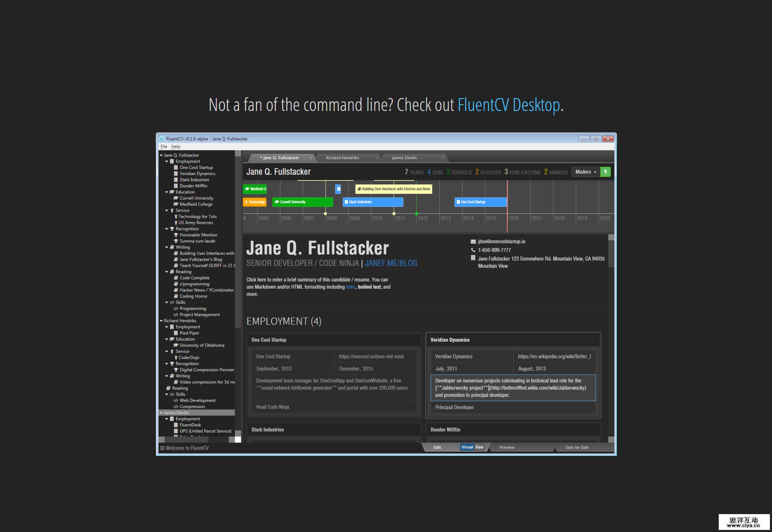Collapse the Richard Hendriks tree node
Screen dimensions: 772x532
click(x=161, y=320)
